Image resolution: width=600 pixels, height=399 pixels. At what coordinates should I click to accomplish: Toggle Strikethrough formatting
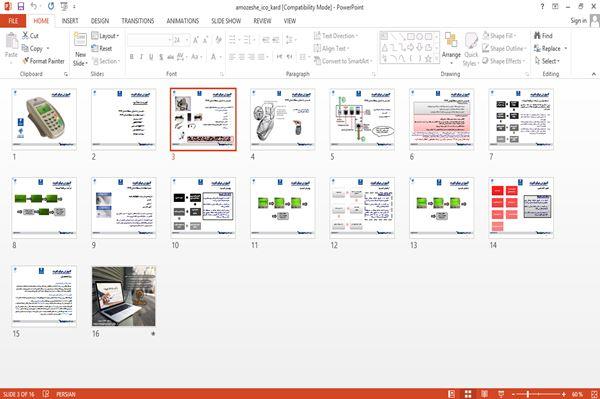[x=170, y=57]
